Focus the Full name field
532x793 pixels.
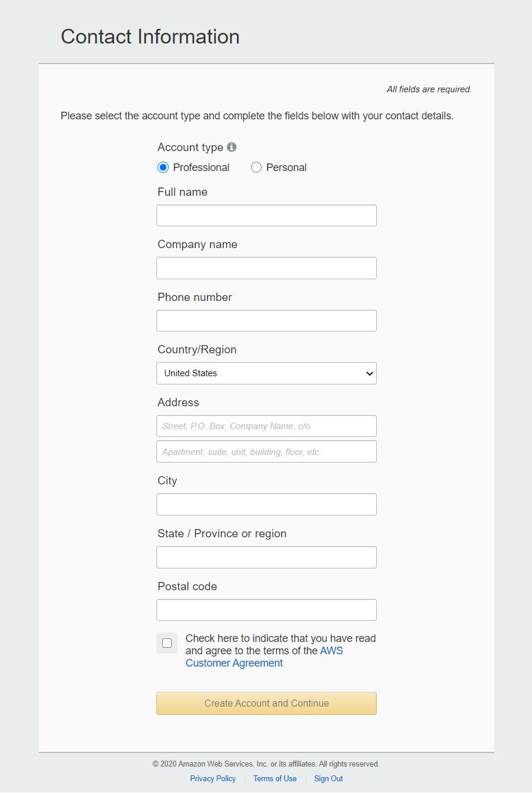tap(266, 215)
